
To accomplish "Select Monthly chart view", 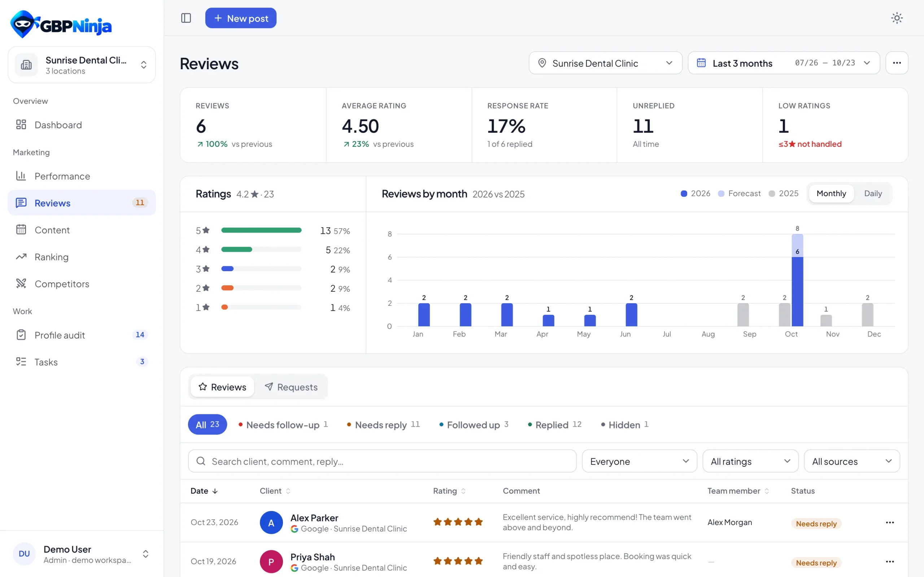I will 831,194.
